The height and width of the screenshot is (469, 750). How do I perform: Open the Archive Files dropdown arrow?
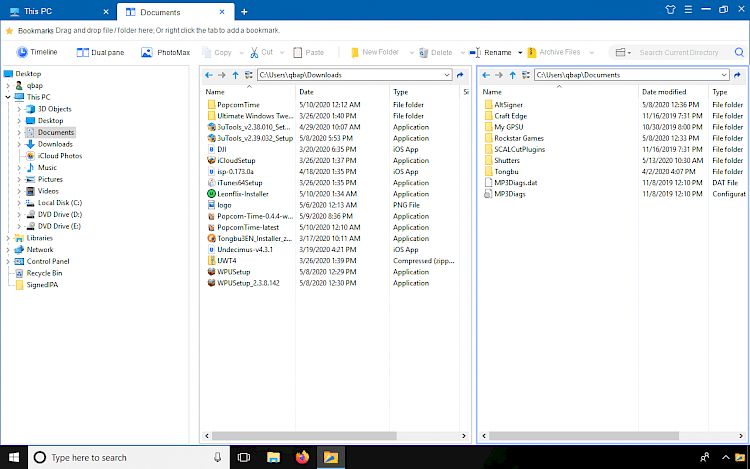[x=592, y=53]
